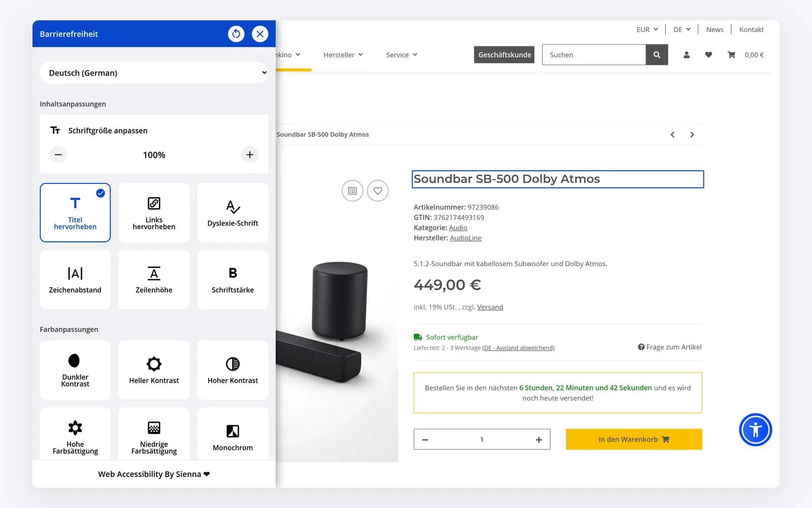812x508 pixels.
Task: Reset accessibility settings with the reset icon
Action: pyautogui.click(x=236, y=34)
